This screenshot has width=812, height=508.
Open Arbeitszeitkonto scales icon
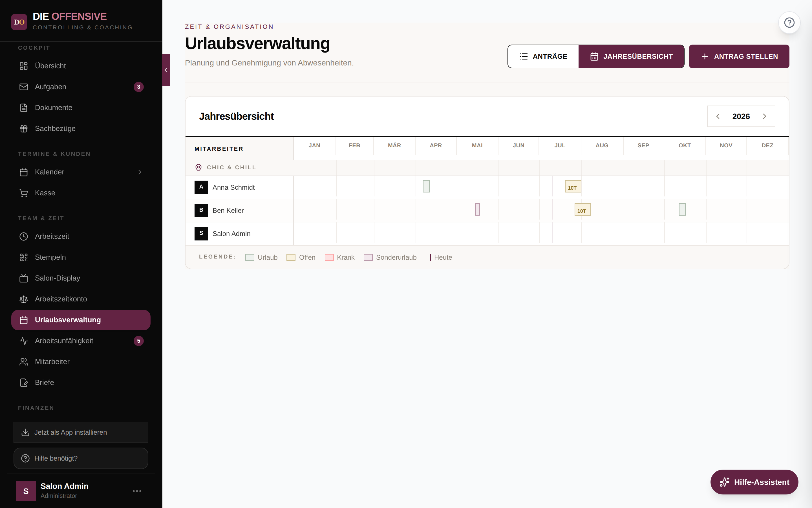coord(23,299)
